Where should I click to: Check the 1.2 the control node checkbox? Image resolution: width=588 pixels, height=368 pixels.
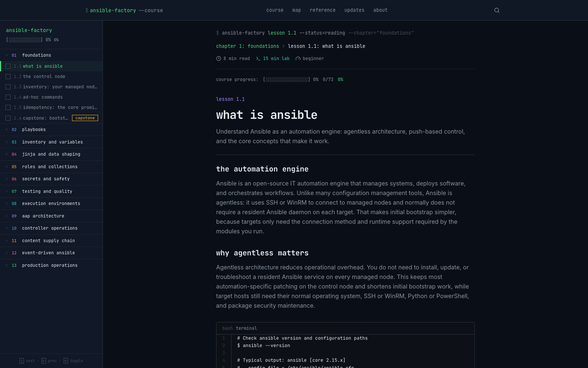pos(8,77)
